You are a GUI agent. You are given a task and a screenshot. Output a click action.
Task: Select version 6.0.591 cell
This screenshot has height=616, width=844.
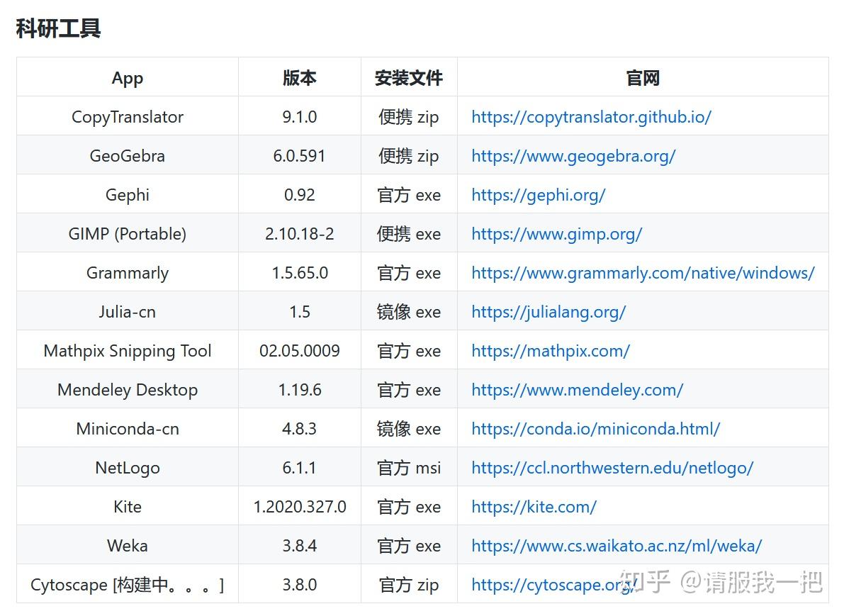[x=300, y=156]
